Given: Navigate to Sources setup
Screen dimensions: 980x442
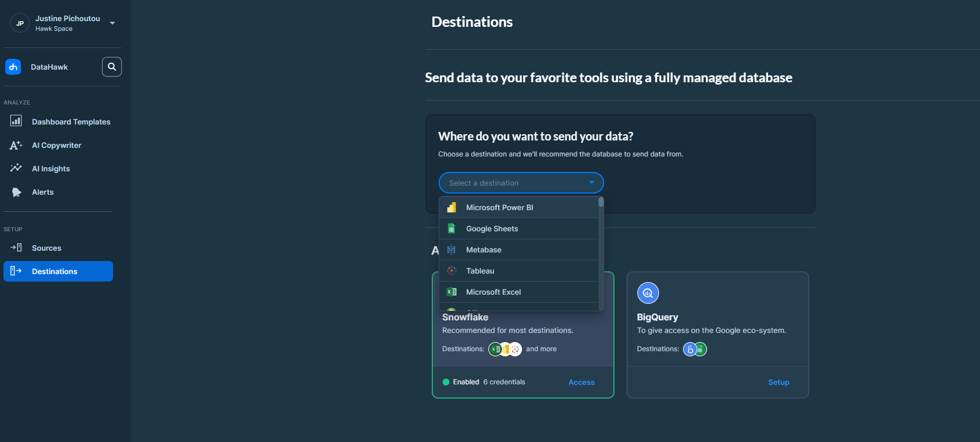Looking at the screenshot, I should (58, 248).
